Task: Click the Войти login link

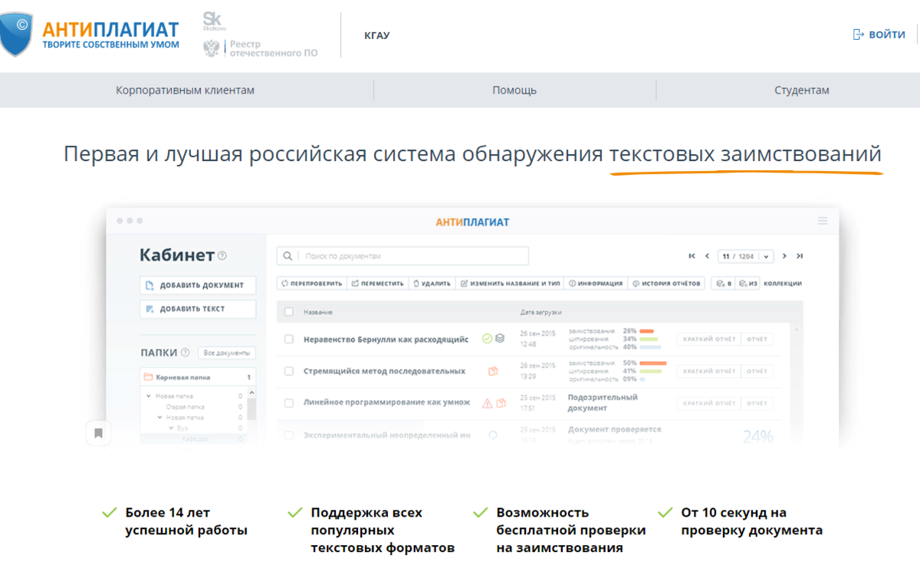Action: click(x=879, y=34)
